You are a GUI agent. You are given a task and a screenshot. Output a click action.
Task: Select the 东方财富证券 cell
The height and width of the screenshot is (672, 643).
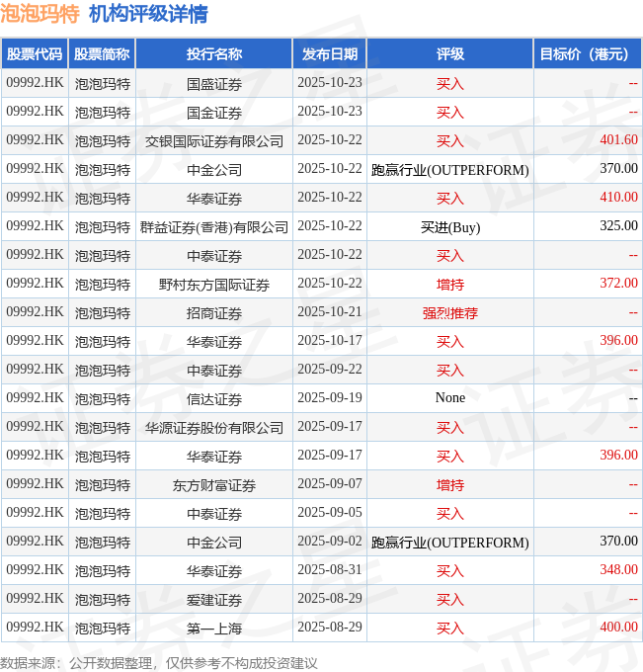click(x=214, y=484)
